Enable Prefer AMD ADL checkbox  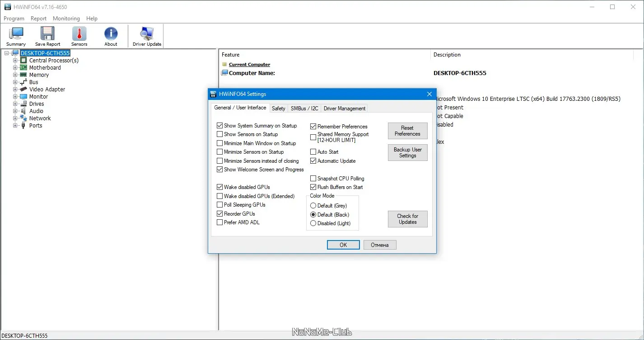tap(220, 222)
